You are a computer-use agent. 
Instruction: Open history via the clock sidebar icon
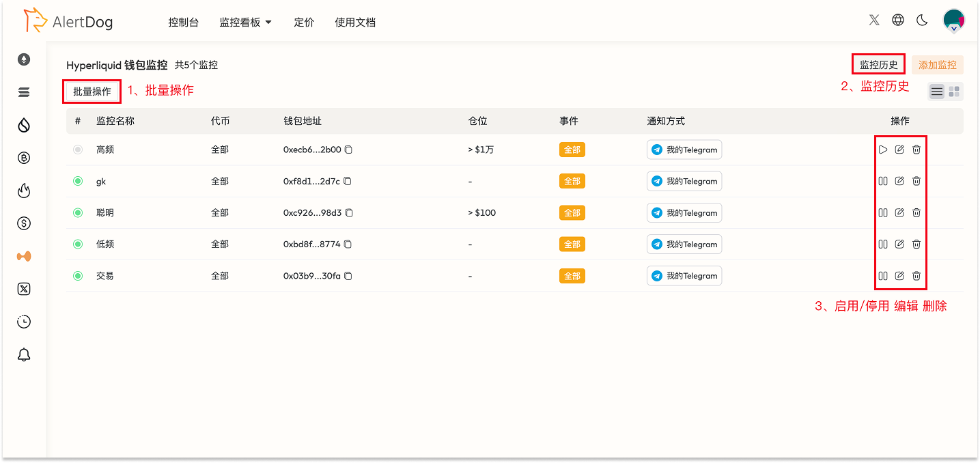(x=24, y=321)
